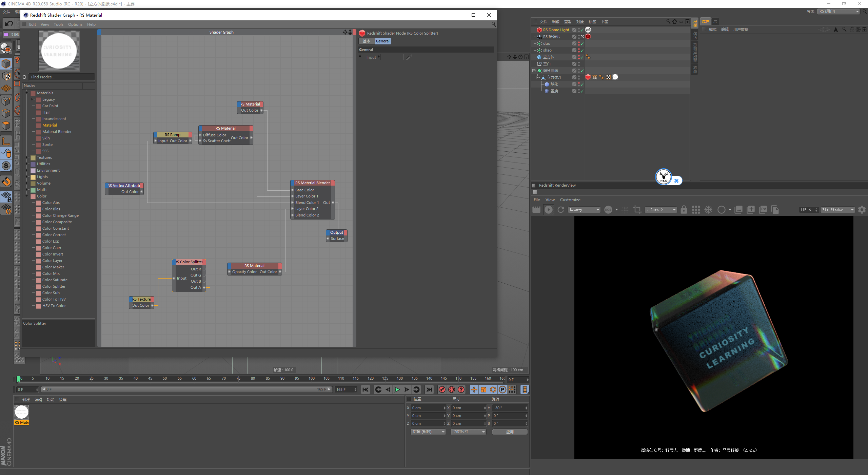Switch to the General tab in node attributes

point(382,41)
